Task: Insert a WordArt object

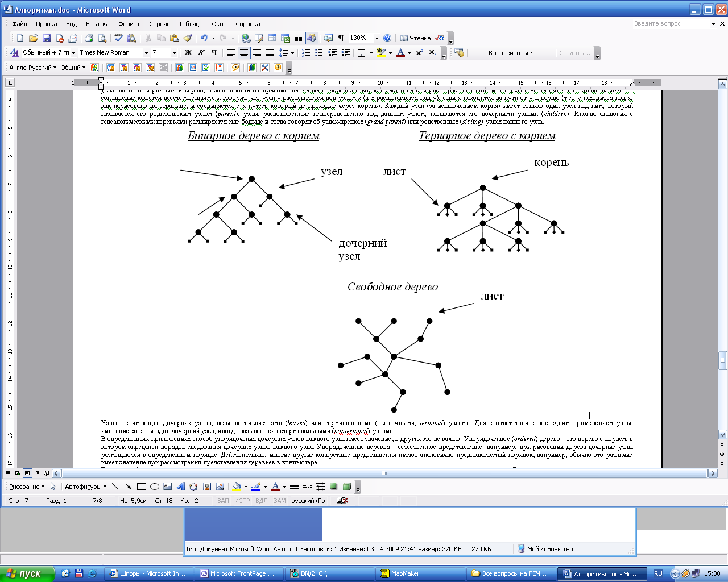Action: tap(181, 487)
